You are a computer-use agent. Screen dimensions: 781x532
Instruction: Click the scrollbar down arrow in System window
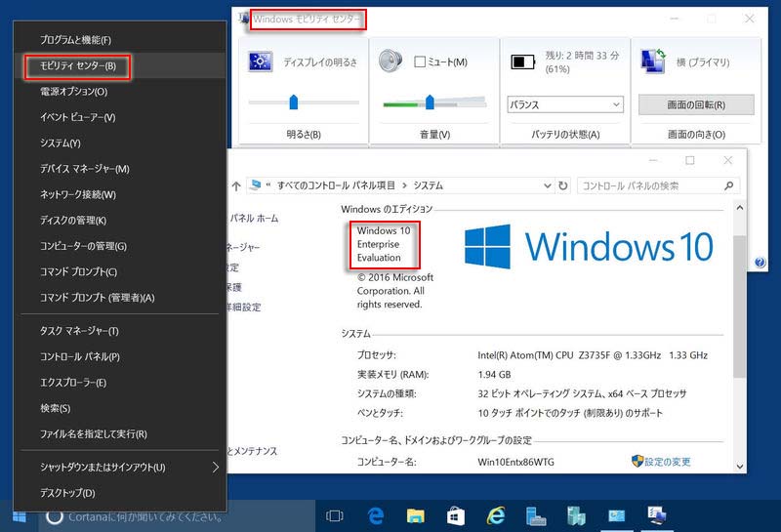click(x=740, y=467)
